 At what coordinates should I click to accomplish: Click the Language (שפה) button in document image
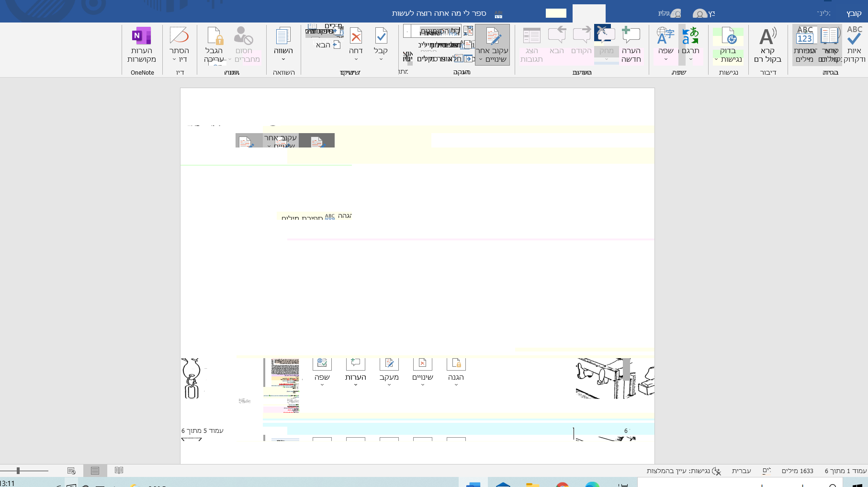click(322, 372)
